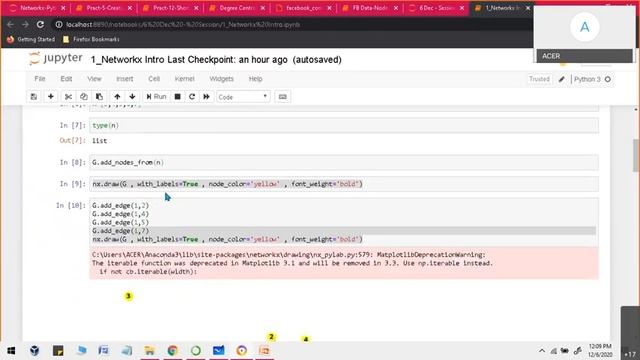Screen dimensions: 640x360
Task: Click the pencil edit mode icon
Action: click(x=562, y=79)
